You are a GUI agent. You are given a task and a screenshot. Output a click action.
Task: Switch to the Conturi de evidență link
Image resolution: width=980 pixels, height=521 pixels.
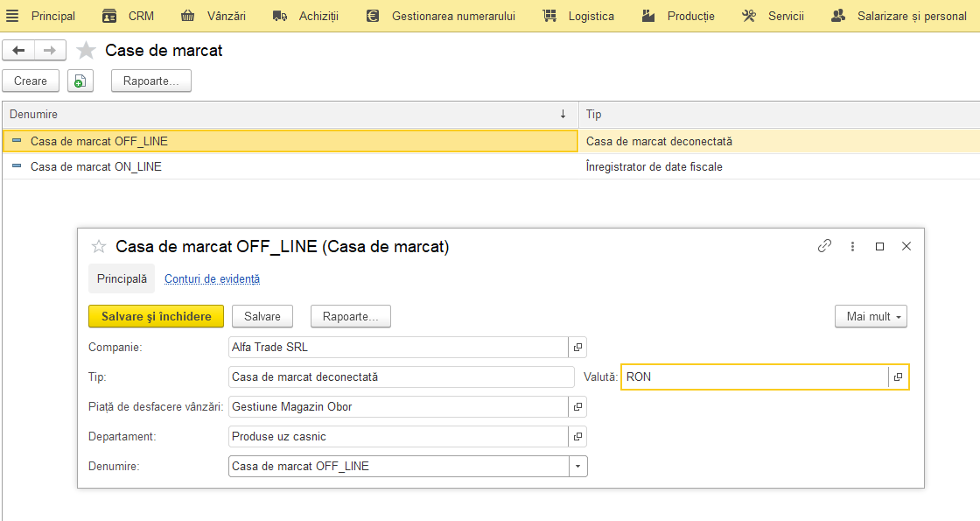coord(212,279)
